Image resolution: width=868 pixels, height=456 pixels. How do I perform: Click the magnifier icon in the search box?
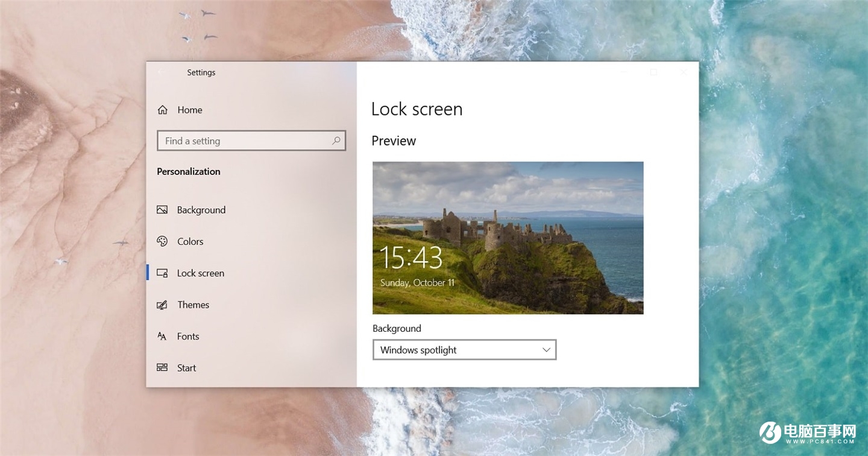coord(336,140)
